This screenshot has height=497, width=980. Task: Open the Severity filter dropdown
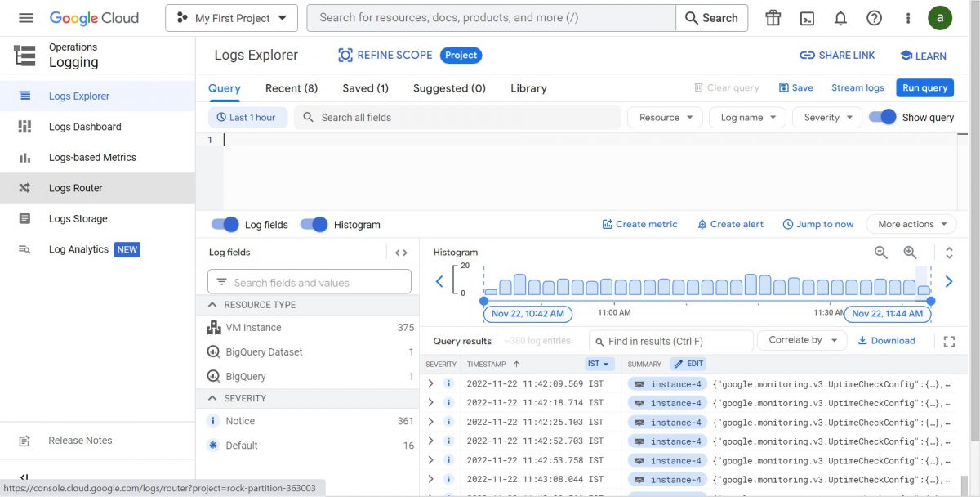826,117
